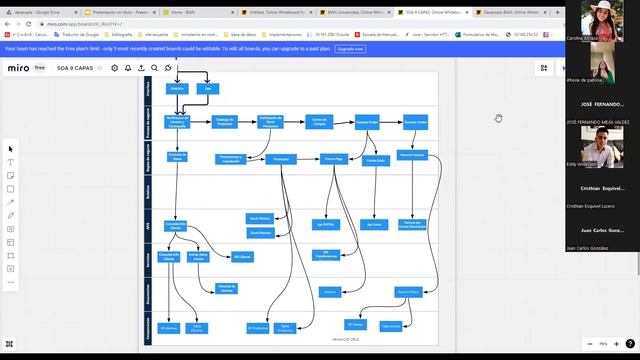Select the Forma Envío node
Viewport: 640px width, 360px height.
pos(376,160)
